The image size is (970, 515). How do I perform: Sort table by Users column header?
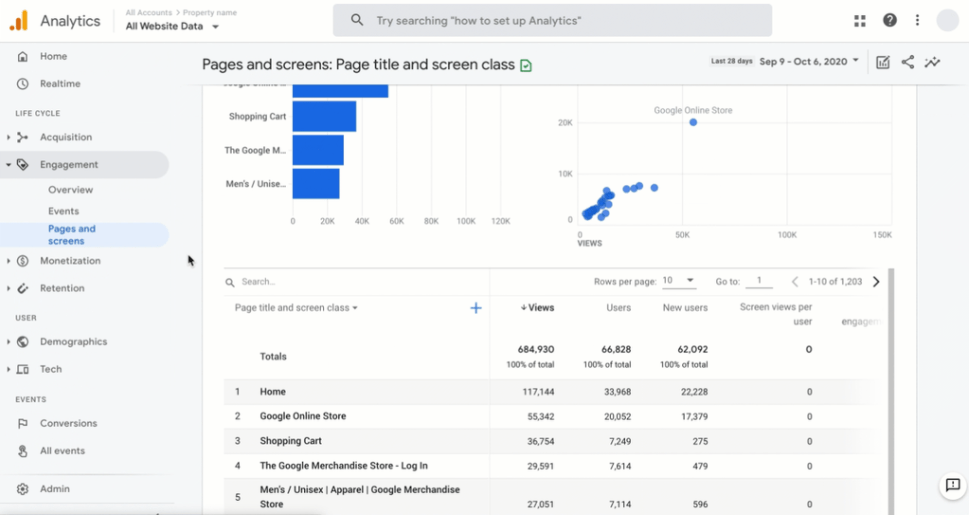coord(619,308)
